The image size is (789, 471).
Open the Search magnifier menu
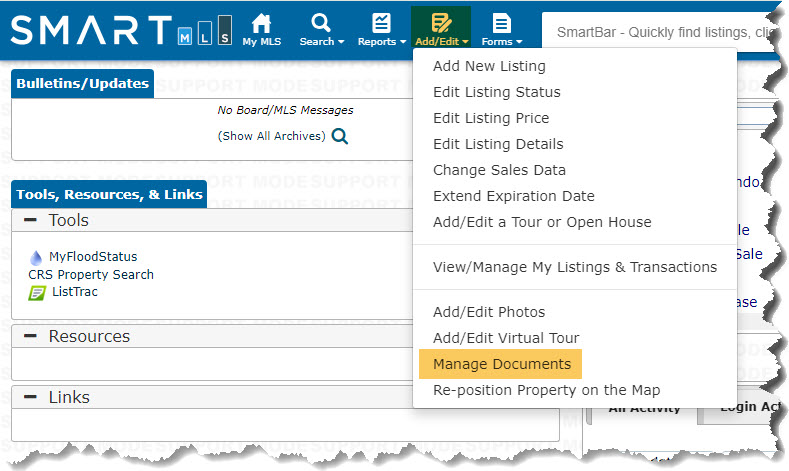point(321,23)
